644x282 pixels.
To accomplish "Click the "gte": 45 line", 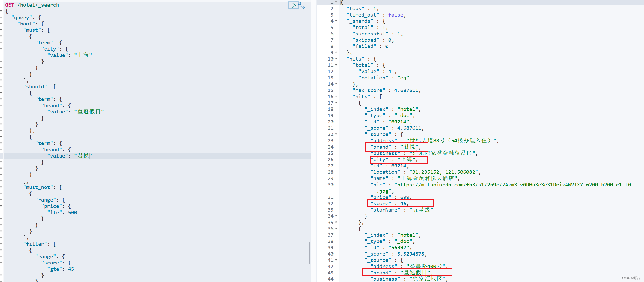I will click(x=61, y=269).
